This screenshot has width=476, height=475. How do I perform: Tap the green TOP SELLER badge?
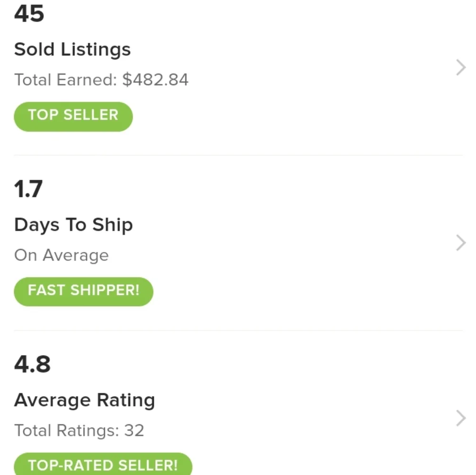pyautogui.click(x=73, y=116)
